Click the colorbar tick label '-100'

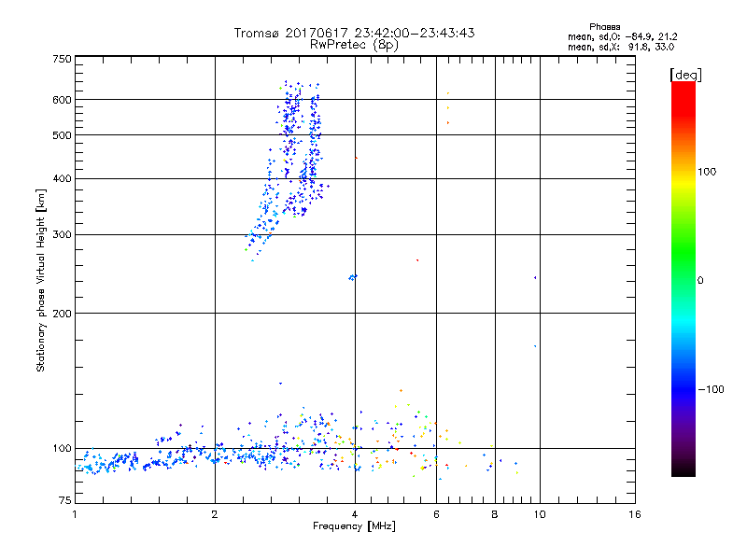[711, 389]
